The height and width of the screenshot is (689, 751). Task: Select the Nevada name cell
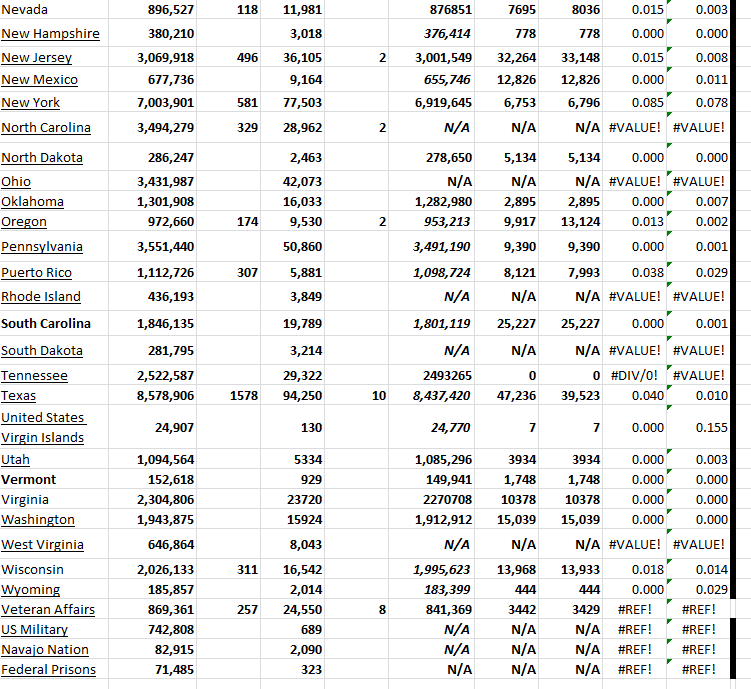25,10
